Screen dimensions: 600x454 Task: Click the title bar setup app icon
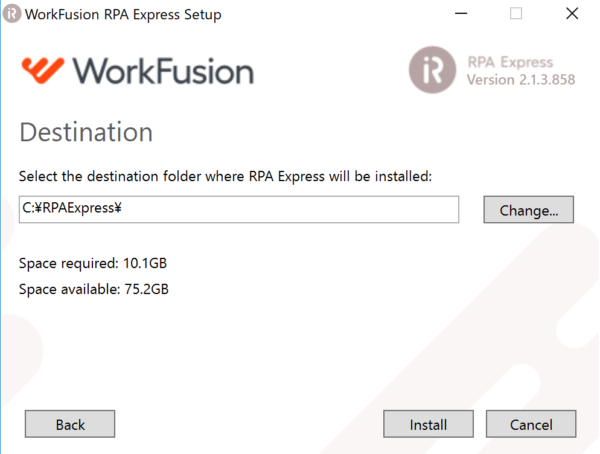[12, 14]
